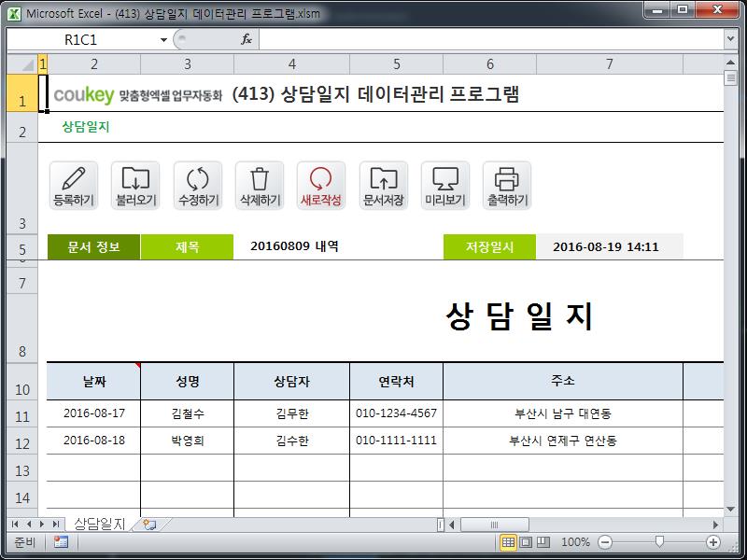Click the name cell 김철수

point(188,413)
